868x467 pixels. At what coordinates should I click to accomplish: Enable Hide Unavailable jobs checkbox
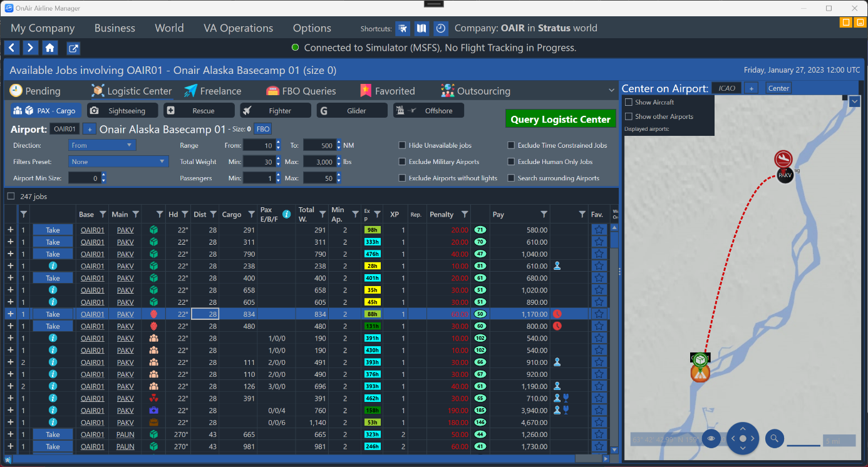tap(402, 145)
